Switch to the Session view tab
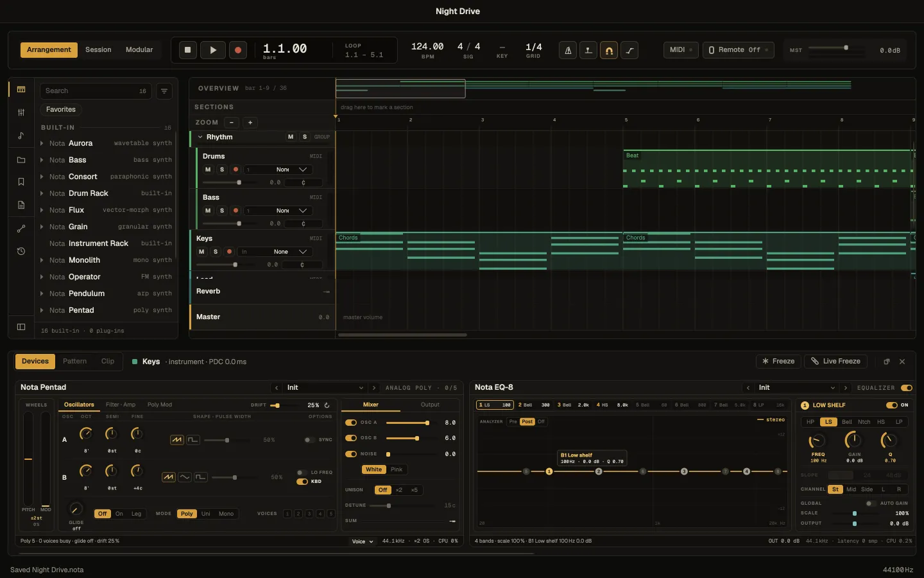The width and height of the screenshot is (924, 578). tap(98, 50)
